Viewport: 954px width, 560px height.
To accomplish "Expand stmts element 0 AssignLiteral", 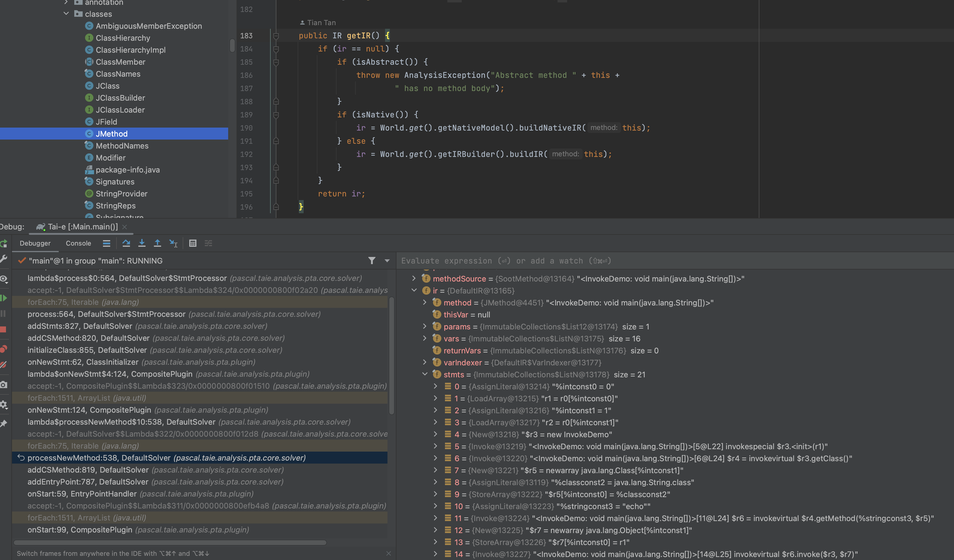I will point(435,386).
